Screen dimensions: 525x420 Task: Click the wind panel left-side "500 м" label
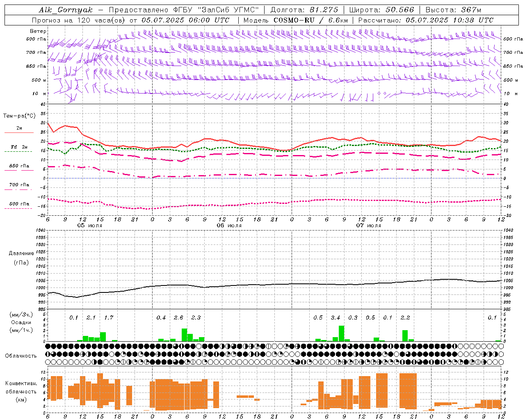pyautogui.click(x=39, y=80)
